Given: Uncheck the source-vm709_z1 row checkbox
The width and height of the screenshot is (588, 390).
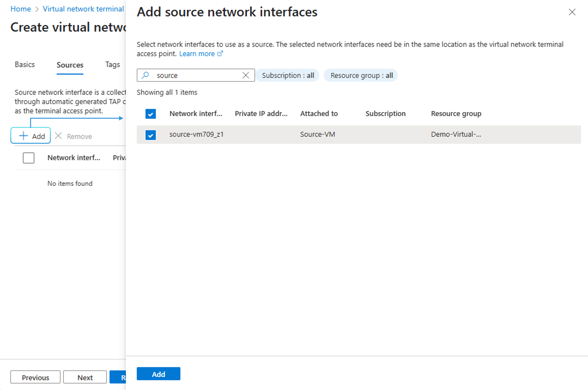Looking at the screenshot, I should click(150, 135).
